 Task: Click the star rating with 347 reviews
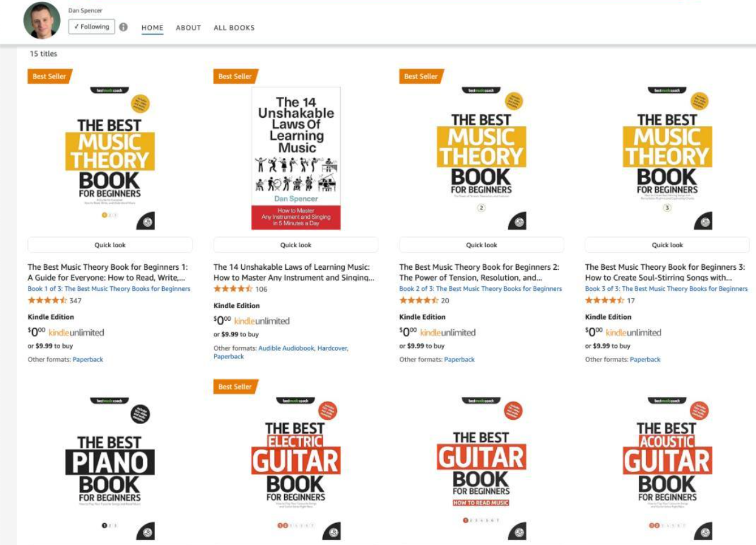[x=47, y=300]
